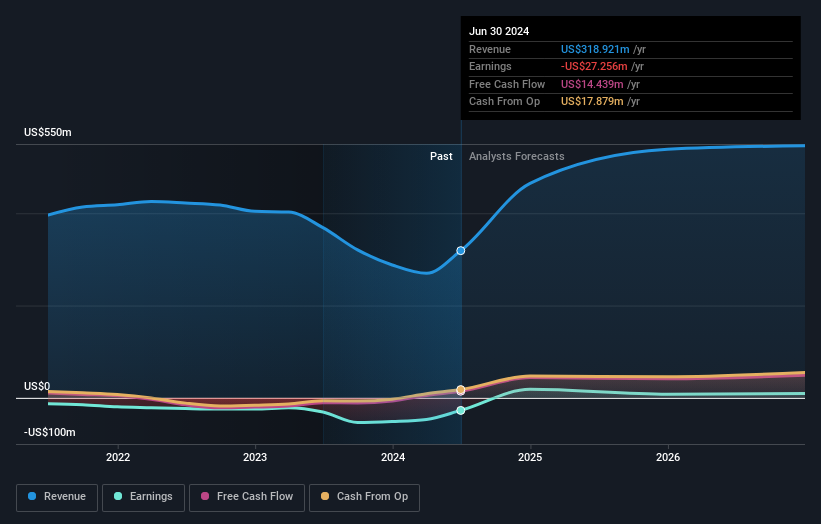The height and width of the screenshot is (524, 821).
Task: Toggle the Free Cash Flow legend button
Action: 247,497
